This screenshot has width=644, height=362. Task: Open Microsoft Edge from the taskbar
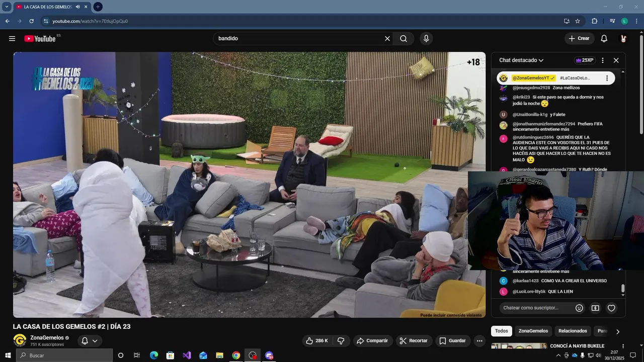(x=154, y=355)
